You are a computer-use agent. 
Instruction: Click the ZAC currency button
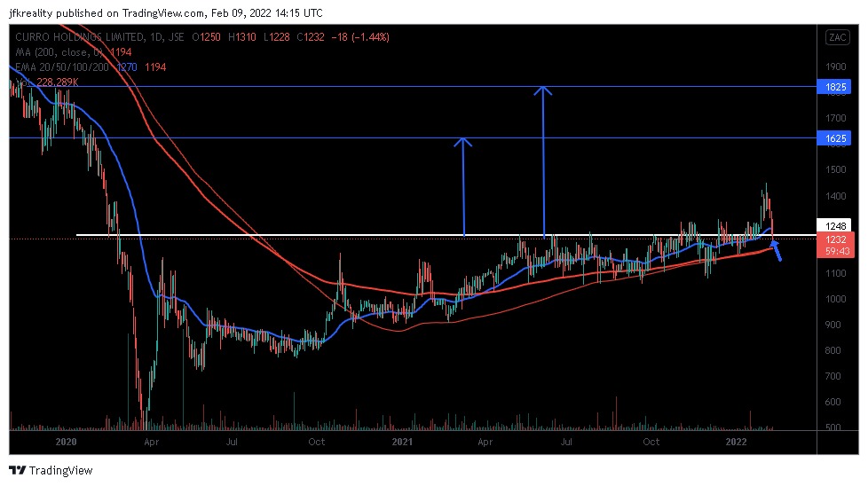coord(837,37)
